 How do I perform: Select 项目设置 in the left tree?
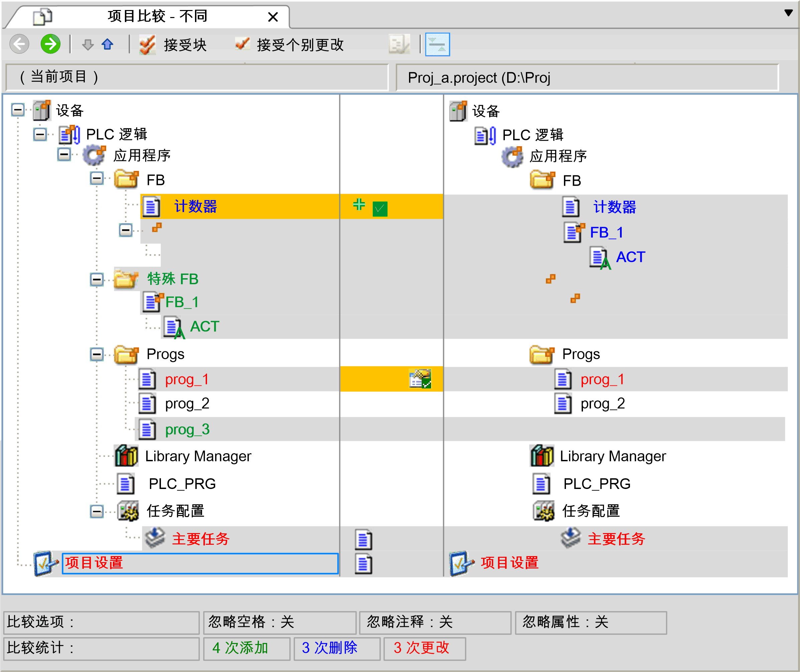[200, 563]
